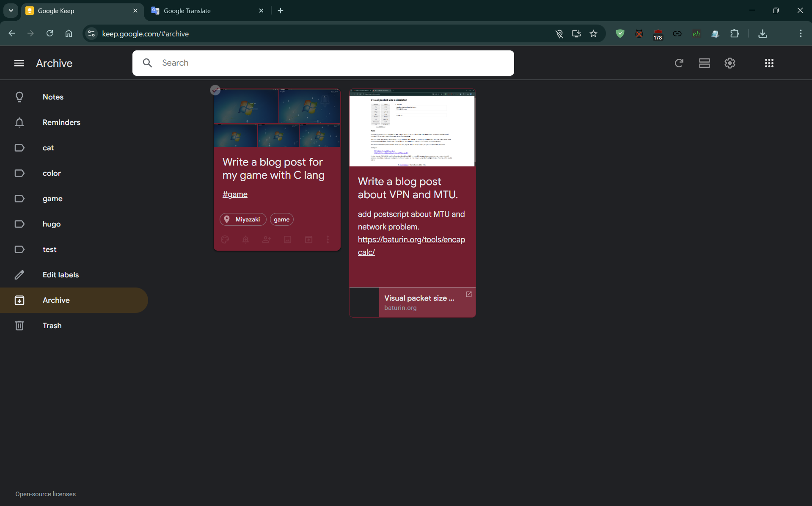Open the cat label
812x506 pixels.
(x=48, y=148)
